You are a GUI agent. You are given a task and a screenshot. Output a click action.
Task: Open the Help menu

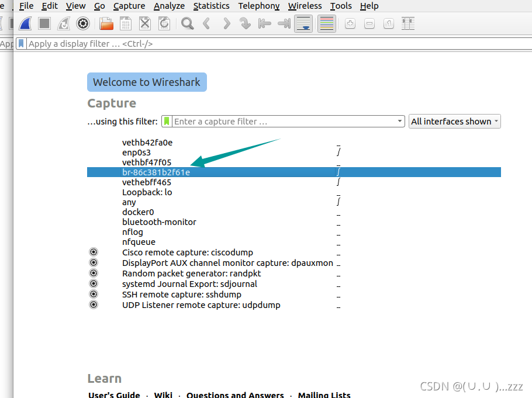[x=369, y=6]
